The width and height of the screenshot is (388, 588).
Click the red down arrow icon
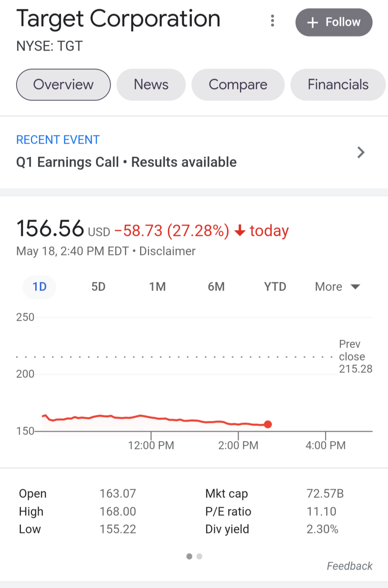240,231
